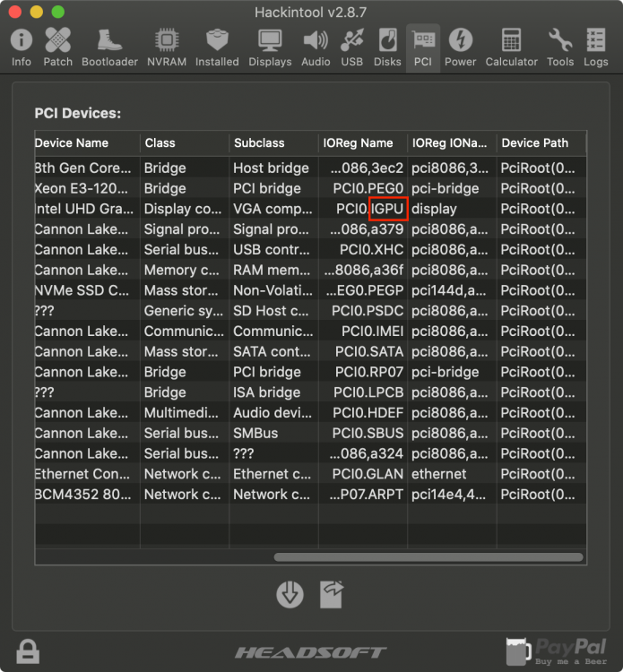
Task: Sort by Subclass column header
Action: [274, 142]
